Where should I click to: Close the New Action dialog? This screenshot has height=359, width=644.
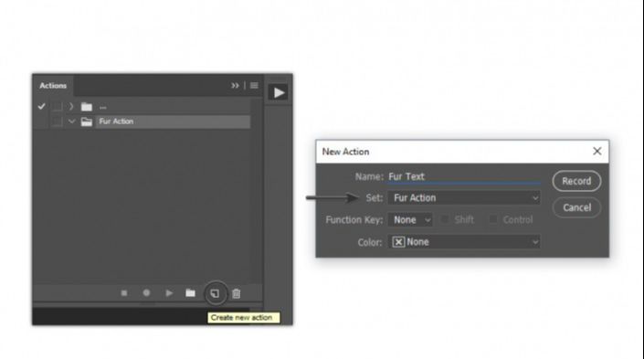click(x=597, y=151)
